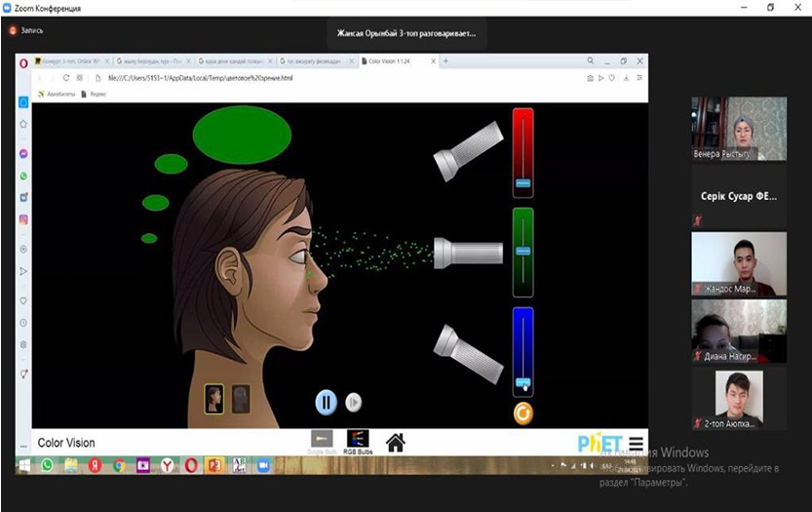Open WhatsApp in Opera sidebar
The width and height of the screenshot is (812, 512).
click(x=23, y=177)
